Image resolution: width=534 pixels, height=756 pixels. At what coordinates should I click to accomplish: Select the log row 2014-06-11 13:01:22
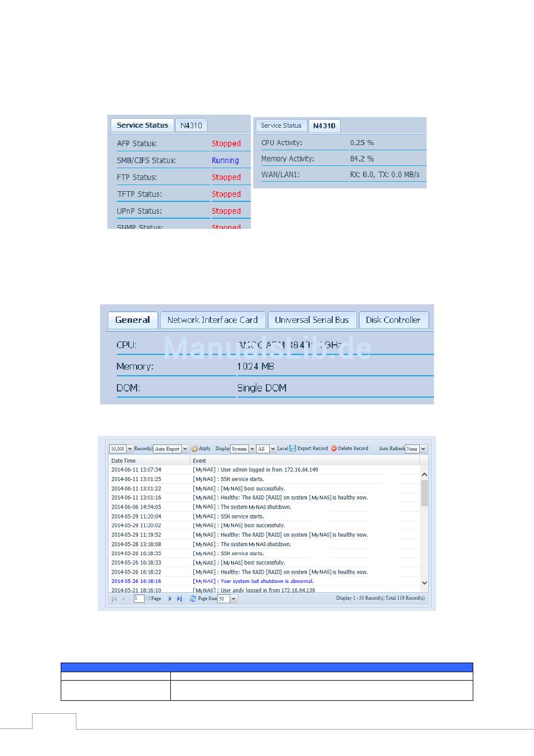(x=264, y=488)
